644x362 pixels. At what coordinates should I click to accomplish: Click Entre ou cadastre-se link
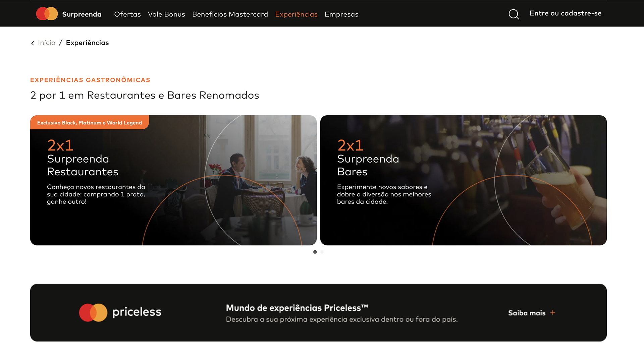566,13
